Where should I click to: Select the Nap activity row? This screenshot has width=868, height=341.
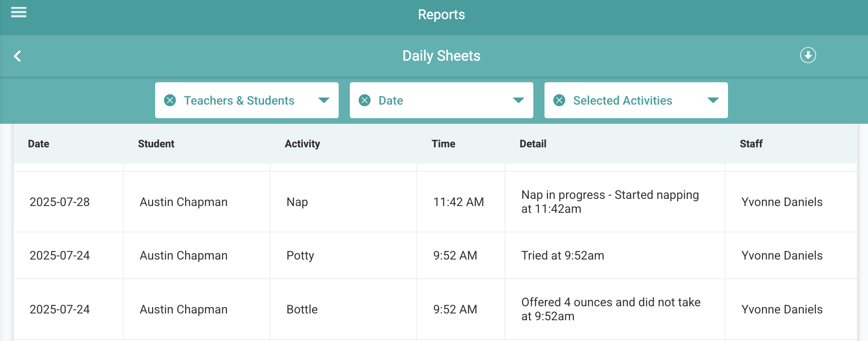click(297, 202)
